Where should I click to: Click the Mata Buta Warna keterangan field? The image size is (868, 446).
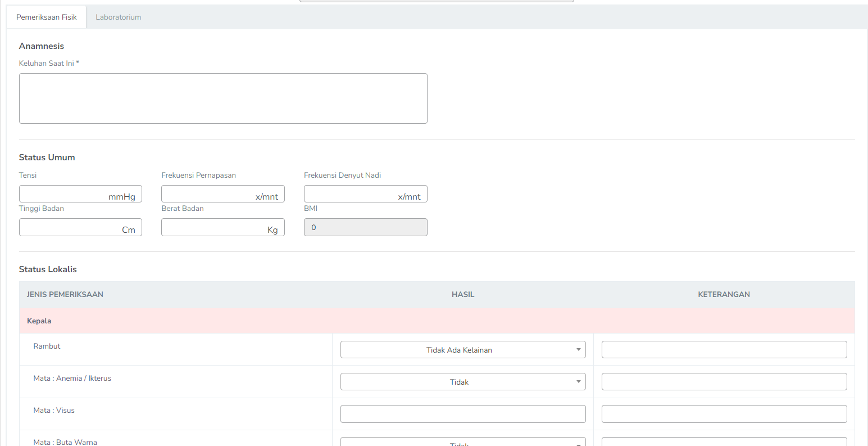pyautogui.click(x=724, y=442)
